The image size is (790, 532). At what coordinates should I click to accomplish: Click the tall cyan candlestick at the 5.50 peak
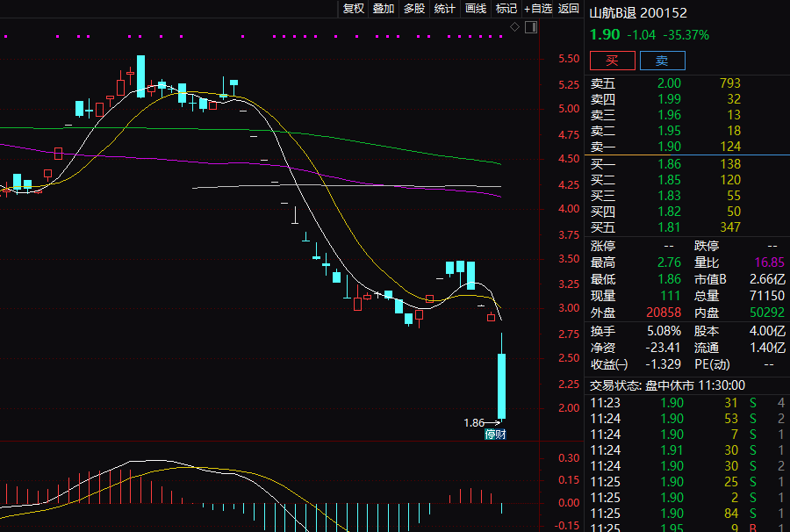pos(140,76)
